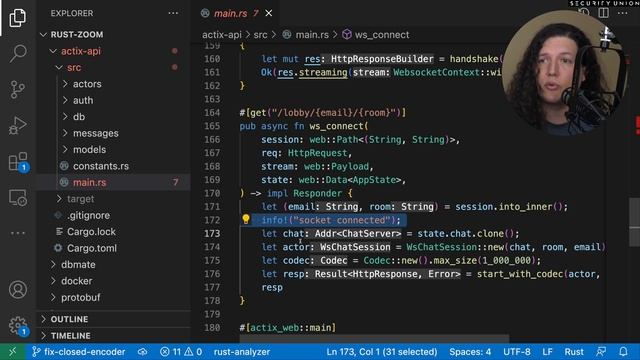Click rust-analyzer status bar item
640x360 pixels.
coord(242,351)
